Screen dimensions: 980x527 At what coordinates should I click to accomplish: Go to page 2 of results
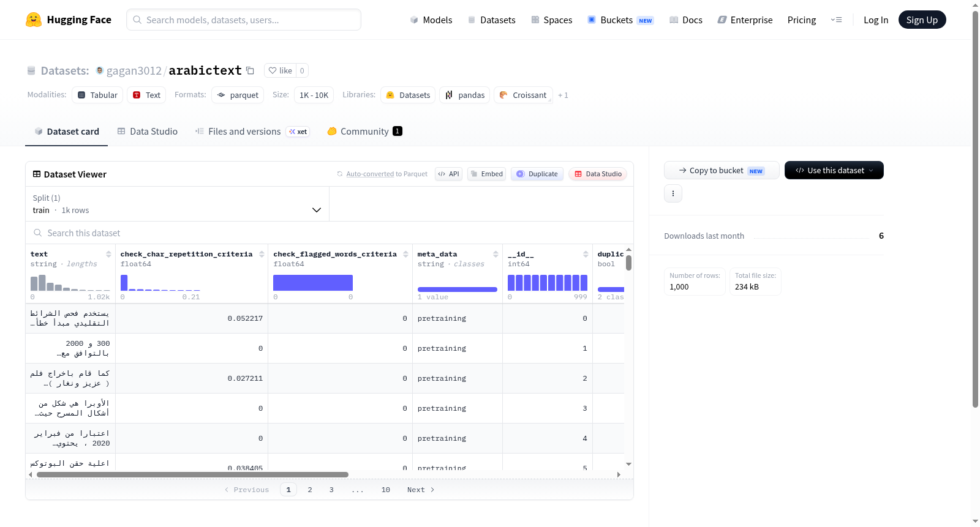(x=310, y=490)
